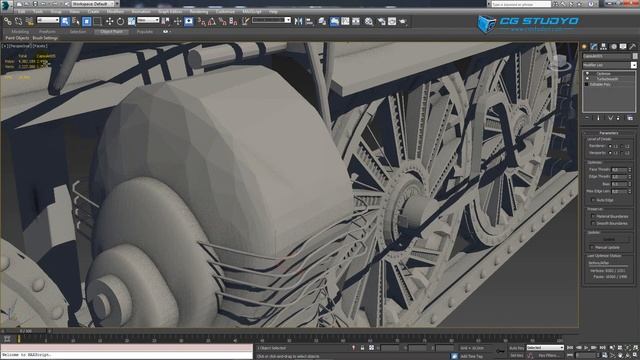
Task: Open the reference coordinate system dropdown
Action: click(x=148, y=20)
